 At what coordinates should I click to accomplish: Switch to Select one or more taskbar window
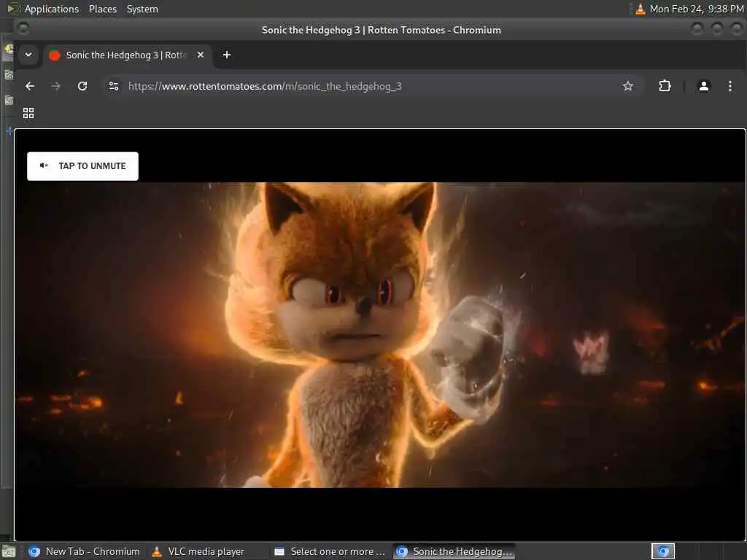click(x=330, y=551)
